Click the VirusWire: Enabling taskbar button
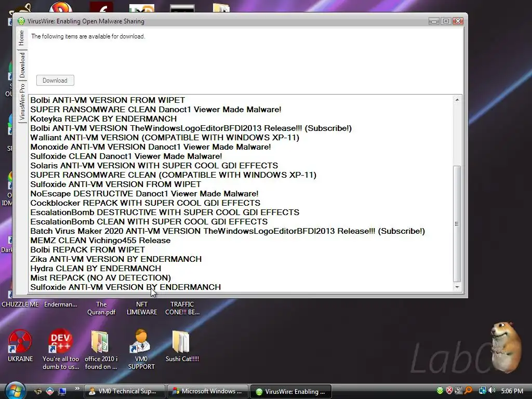532x399 pixels. click(290, 391)
